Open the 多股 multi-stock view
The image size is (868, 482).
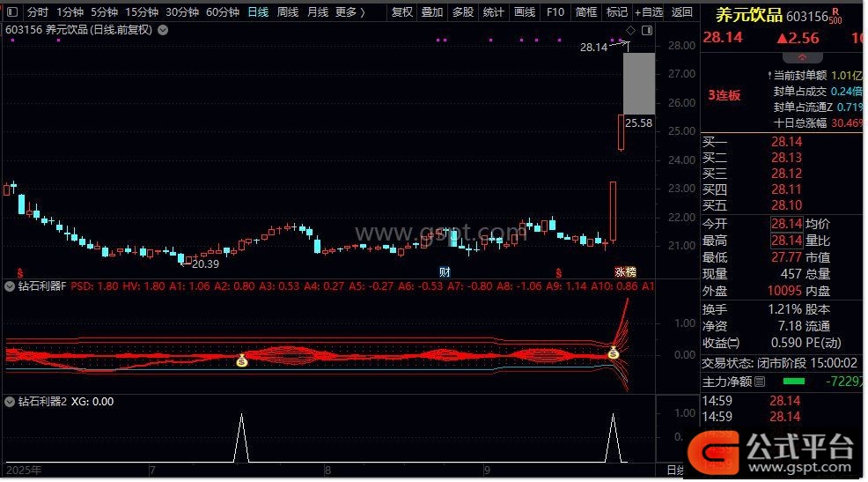[x=463, y=11]
